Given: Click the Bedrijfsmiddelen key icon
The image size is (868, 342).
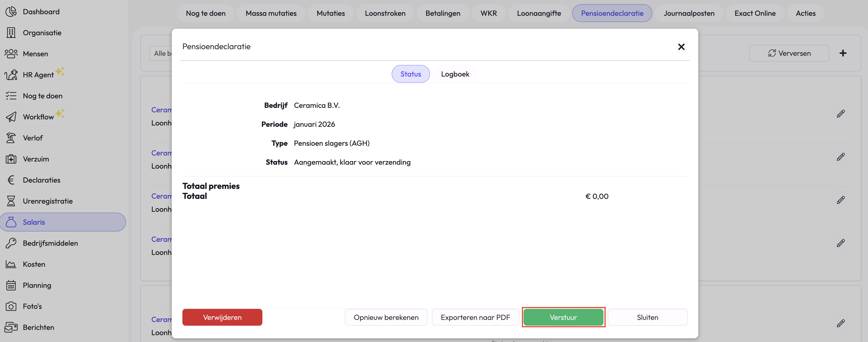Looking at the screenshot, I should coord(11,243).
